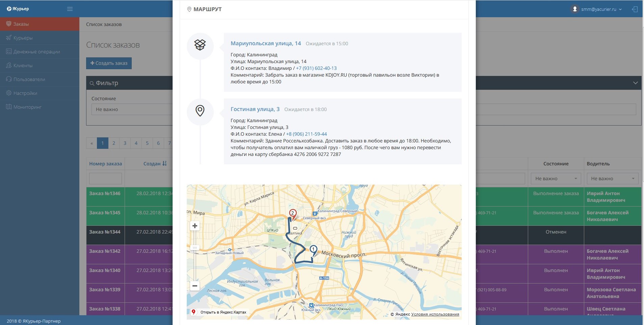
Task: Click order row Заказ №1345
Action: tap(105, 213)
